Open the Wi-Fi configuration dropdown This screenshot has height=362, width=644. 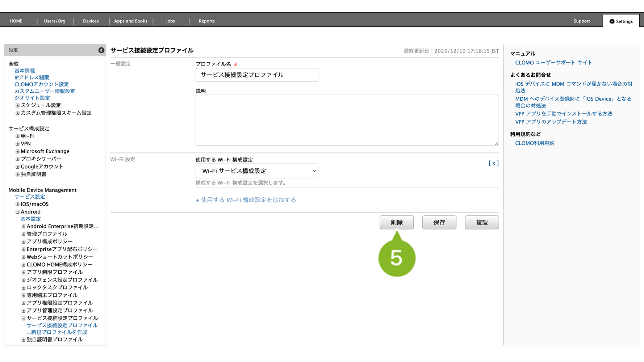pyautogui.click(x=257, y=171)
